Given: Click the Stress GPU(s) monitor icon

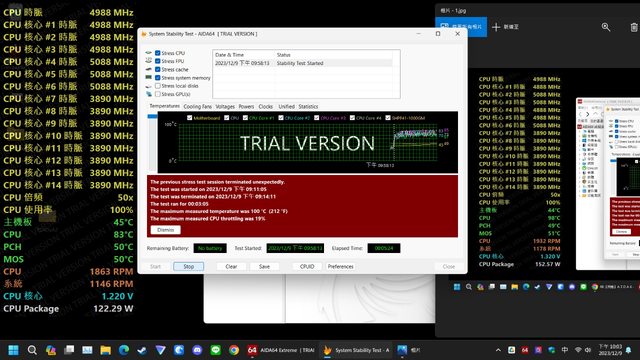Looking at the screenshot, I should [149, 94].
